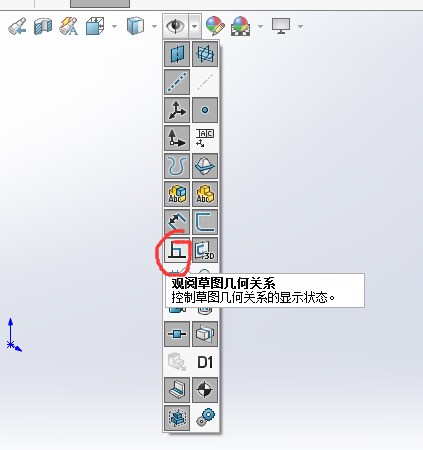This screenshot has width=423, height=450.
Task: Toggle View Origins three-arrow axes button
Action: tap(177, 110)
